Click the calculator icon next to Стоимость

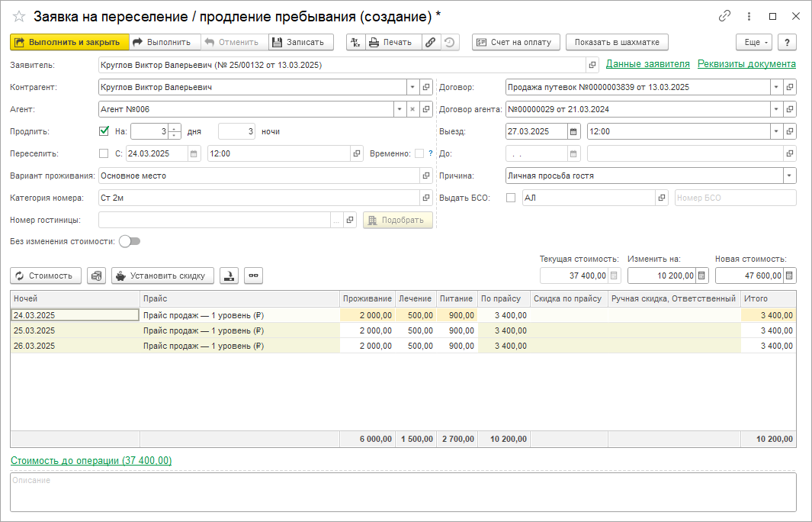click(96, 275)
